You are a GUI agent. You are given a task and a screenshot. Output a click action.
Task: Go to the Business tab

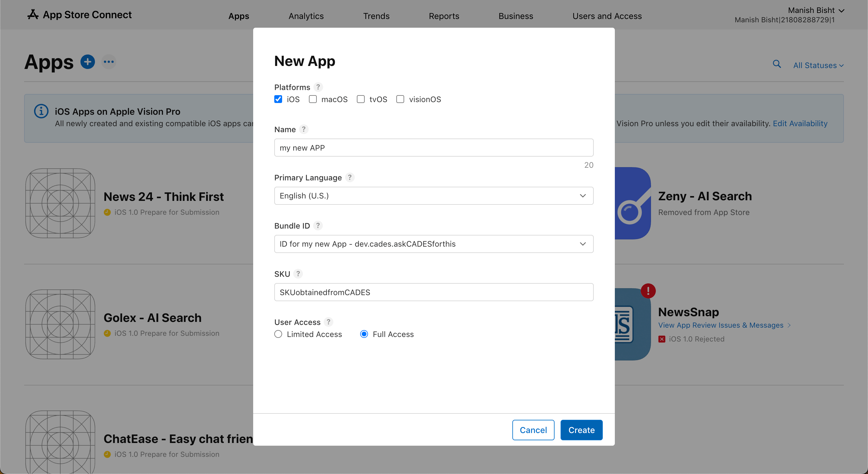[516, 16]
